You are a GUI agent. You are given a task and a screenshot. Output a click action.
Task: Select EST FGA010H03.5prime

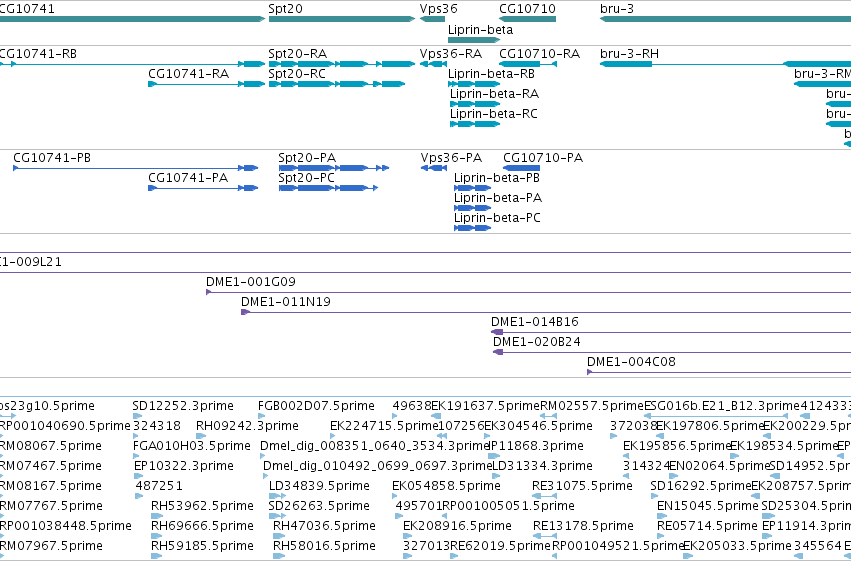point(192,446)
